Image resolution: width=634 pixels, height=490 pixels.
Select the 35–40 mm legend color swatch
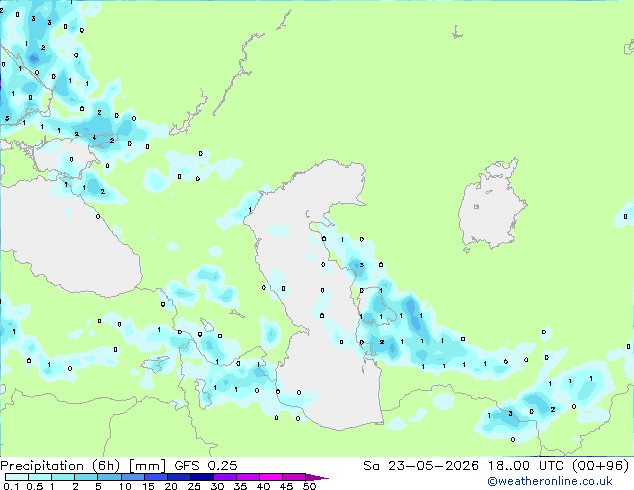point(247,477)
